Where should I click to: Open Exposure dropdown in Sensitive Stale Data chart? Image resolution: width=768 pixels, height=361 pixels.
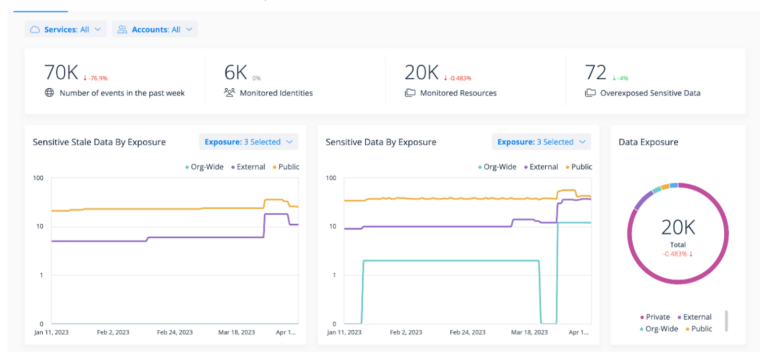[248, 142]
